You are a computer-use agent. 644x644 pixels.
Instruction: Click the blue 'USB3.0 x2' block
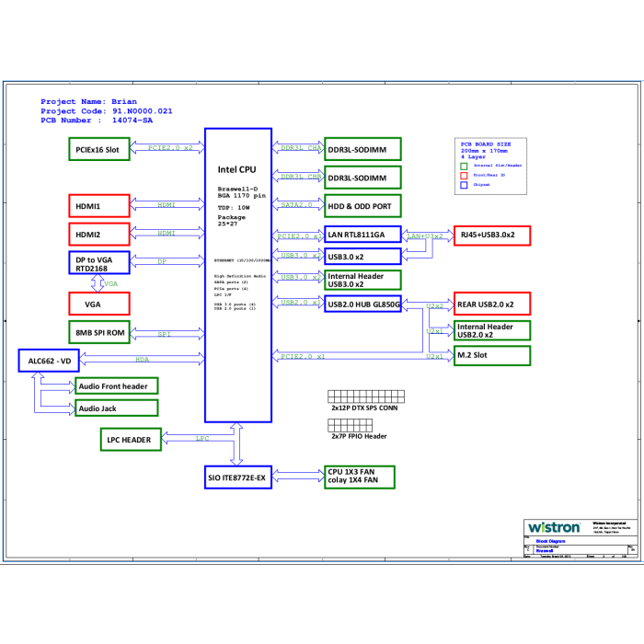click(362, 257)
